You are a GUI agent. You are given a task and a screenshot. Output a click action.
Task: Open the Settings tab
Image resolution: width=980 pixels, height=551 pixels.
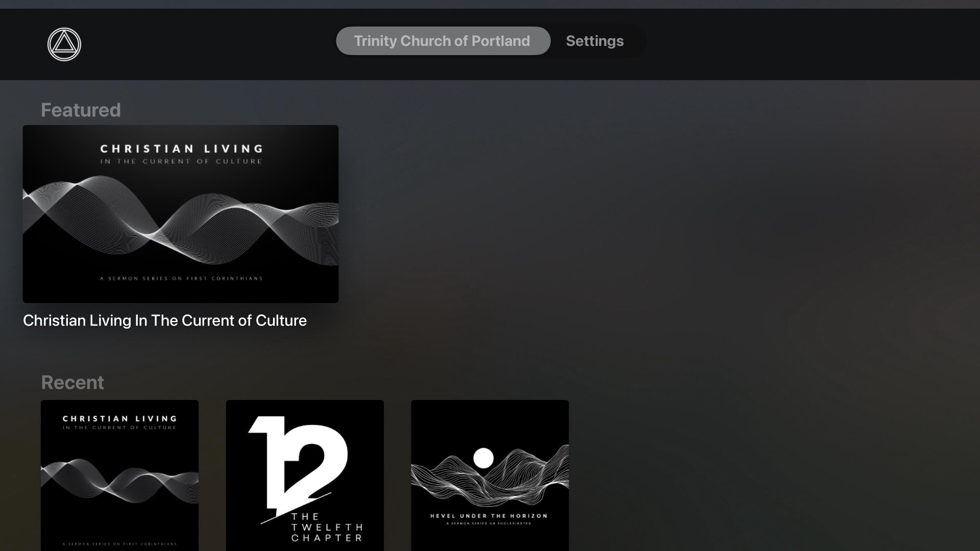pyautogui.click(x=595, y=41)
